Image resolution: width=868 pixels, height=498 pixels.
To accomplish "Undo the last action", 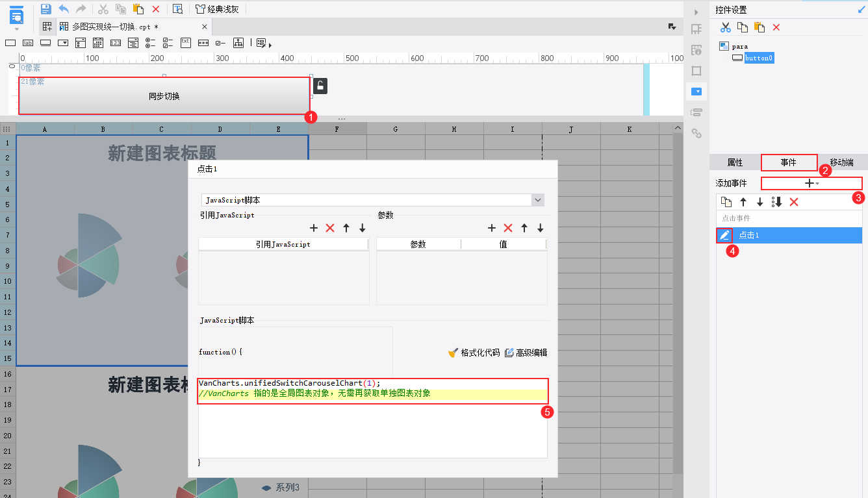I will pyautogui.click(x=62, y=8).
